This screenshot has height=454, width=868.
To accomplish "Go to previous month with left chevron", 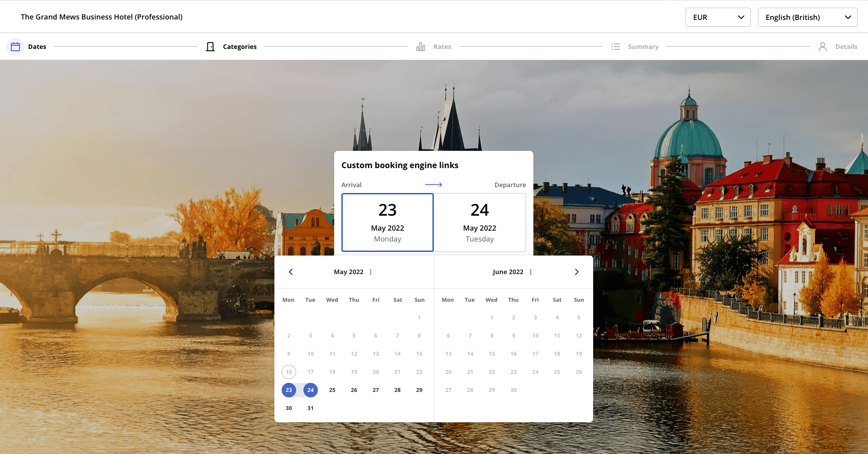I will [x=291, y=272].
